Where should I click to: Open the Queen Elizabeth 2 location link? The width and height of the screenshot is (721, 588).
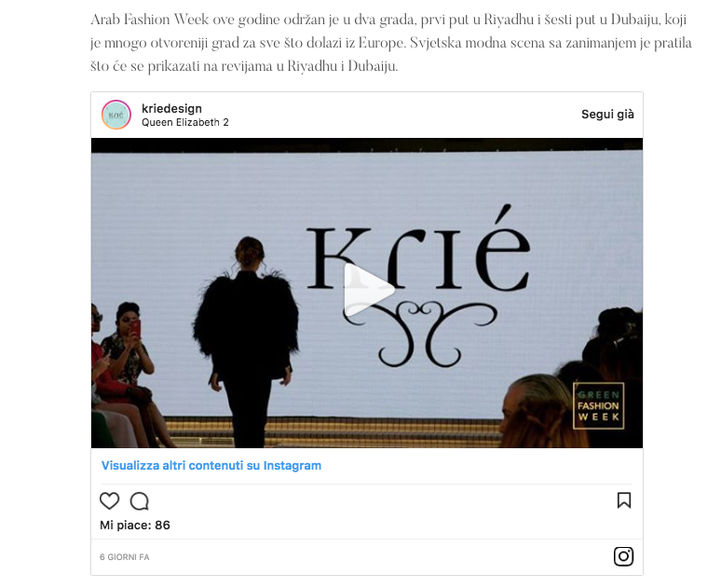[184, 122]
